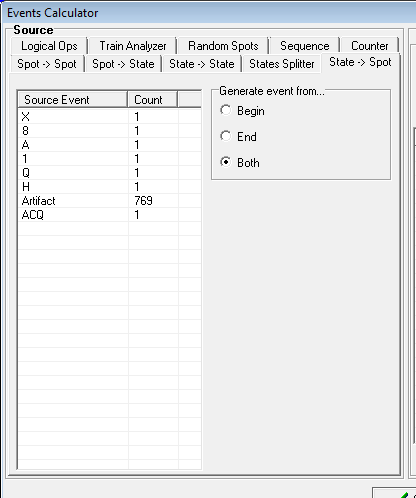416x498 pixels.
Task: Open the Spot -> Spot tab
Action: click(x=47, y=64)
